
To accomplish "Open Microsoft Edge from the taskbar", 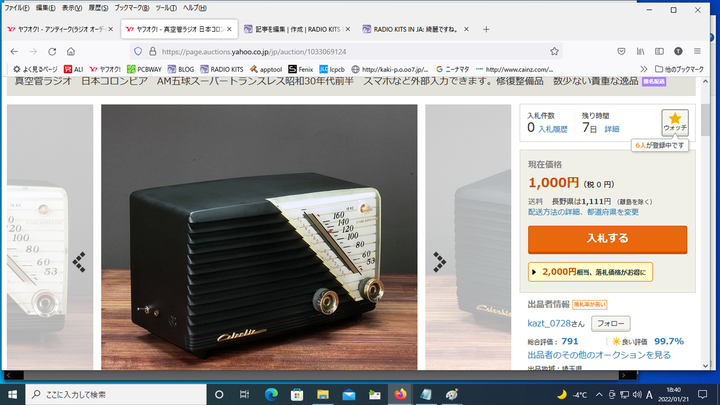I will [x=271, y=393].
